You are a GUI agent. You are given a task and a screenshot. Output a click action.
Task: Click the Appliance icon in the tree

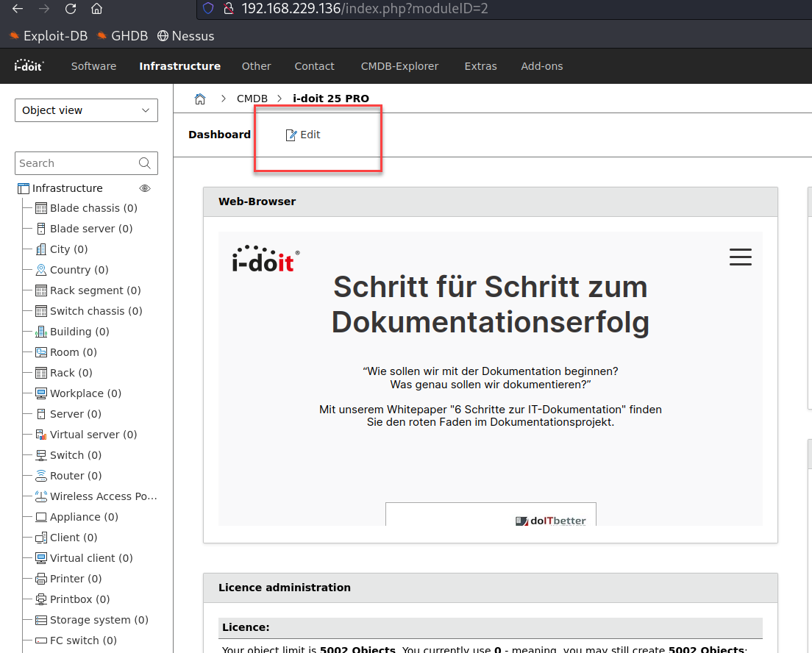click(41, 517)
